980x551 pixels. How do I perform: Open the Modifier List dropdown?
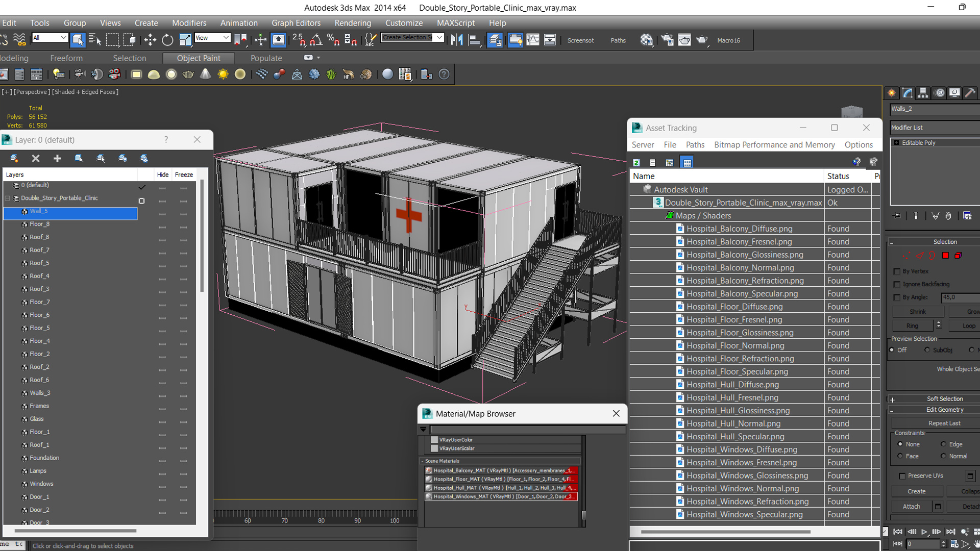935,128
